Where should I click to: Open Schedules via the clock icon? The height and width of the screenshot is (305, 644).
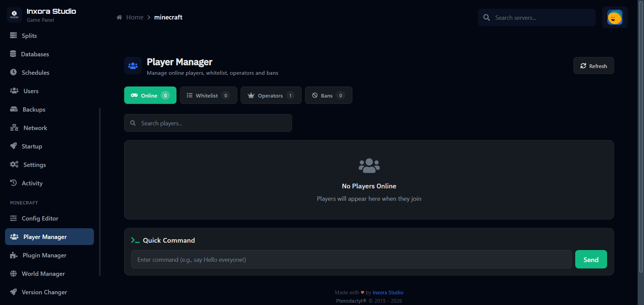coord(13,72)
